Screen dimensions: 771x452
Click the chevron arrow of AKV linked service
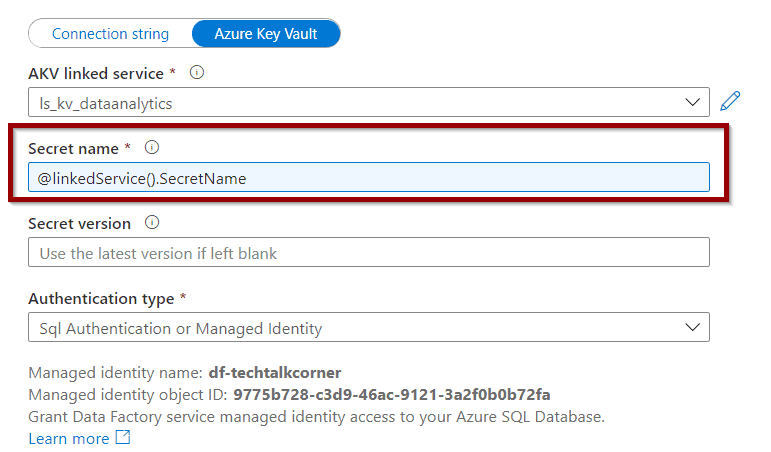tap(692, 102)
